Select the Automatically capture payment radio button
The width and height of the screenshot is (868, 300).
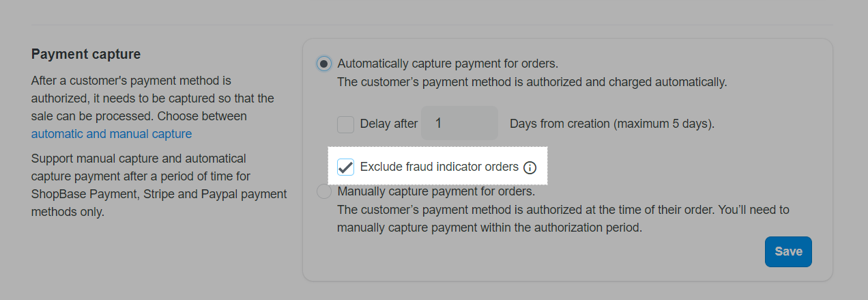tap(324, 64)
